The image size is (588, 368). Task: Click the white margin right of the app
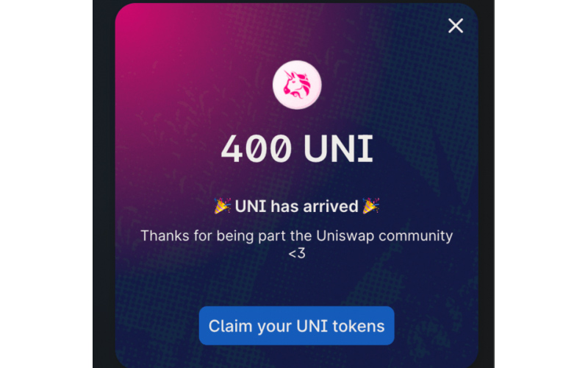click(541, 184)
